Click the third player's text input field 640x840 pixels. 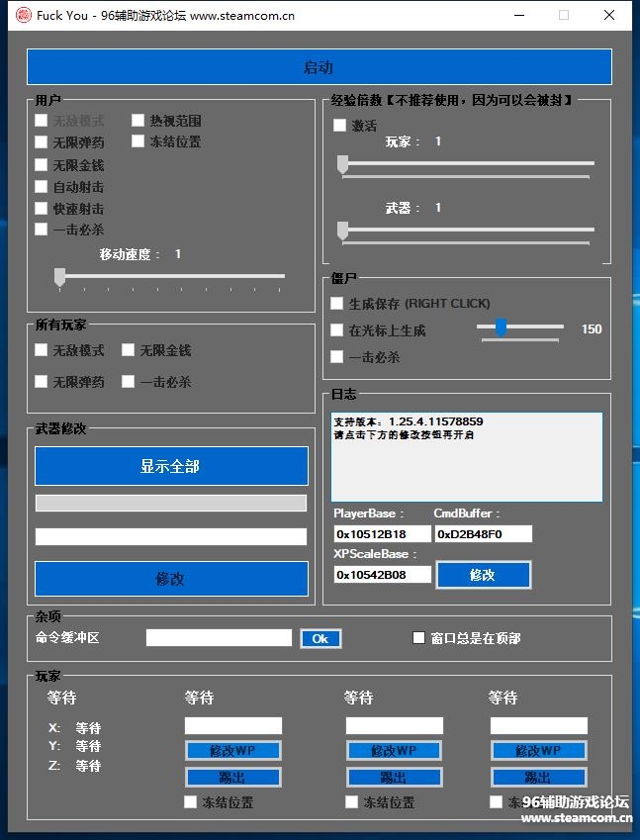point(394,726)
